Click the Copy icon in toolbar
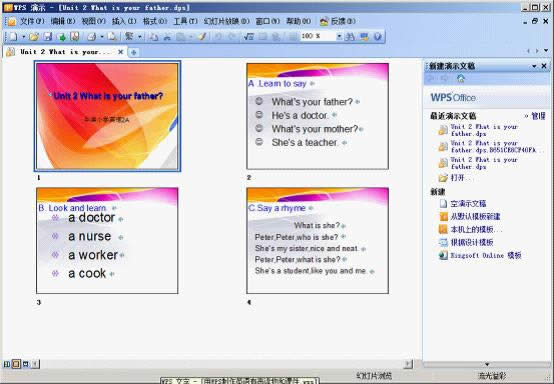This screenshot has height=384, width=554. point(154,36)
